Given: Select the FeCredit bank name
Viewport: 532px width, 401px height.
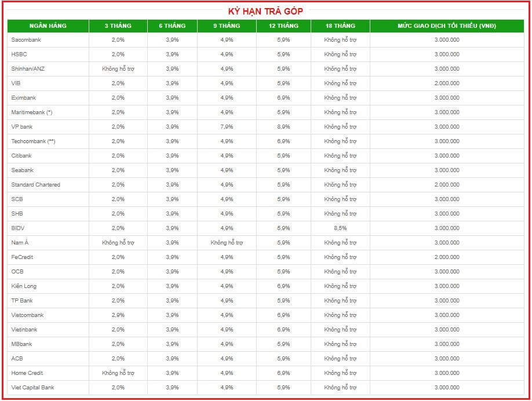Looking at the screenshot, I should [22, 257].
